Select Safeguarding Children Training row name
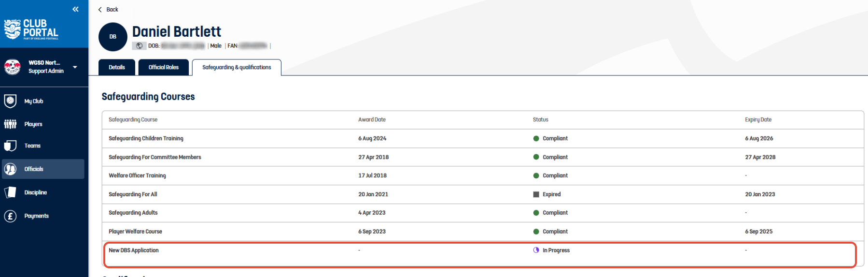 (146, 139)
